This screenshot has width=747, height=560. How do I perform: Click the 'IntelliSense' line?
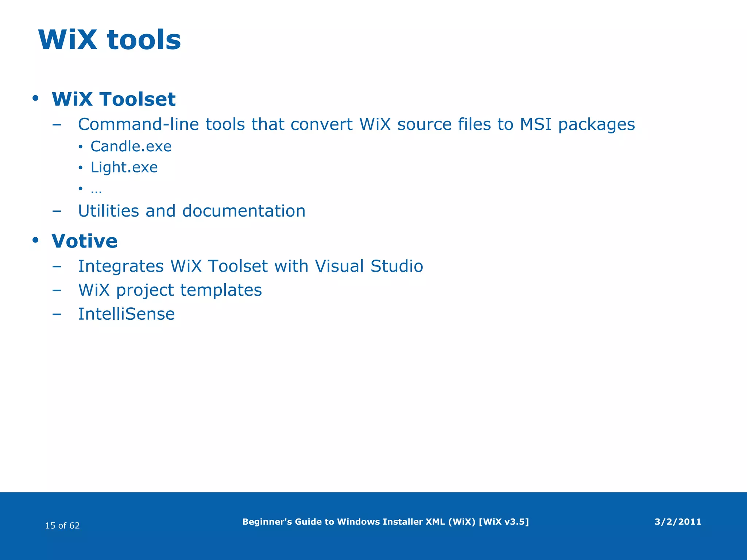[126, 314]
